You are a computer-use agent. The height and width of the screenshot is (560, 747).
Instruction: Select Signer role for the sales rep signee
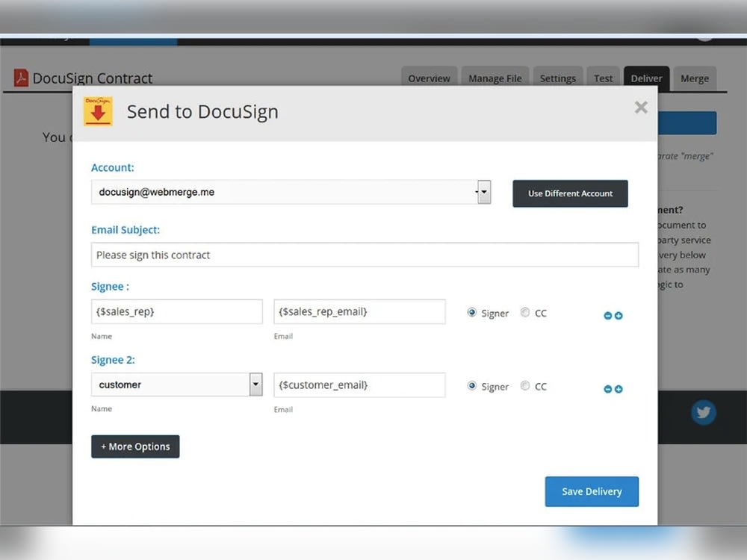click(472, 312)
